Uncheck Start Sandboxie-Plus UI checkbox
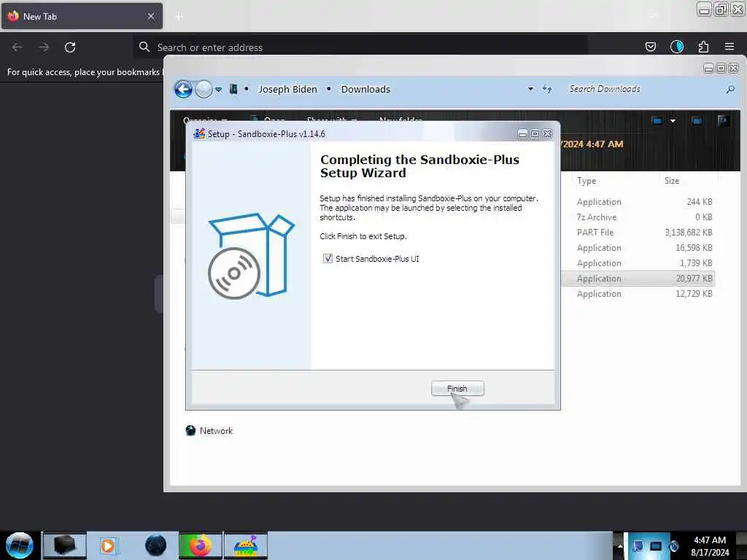The image size is (747, 560). 328,259
